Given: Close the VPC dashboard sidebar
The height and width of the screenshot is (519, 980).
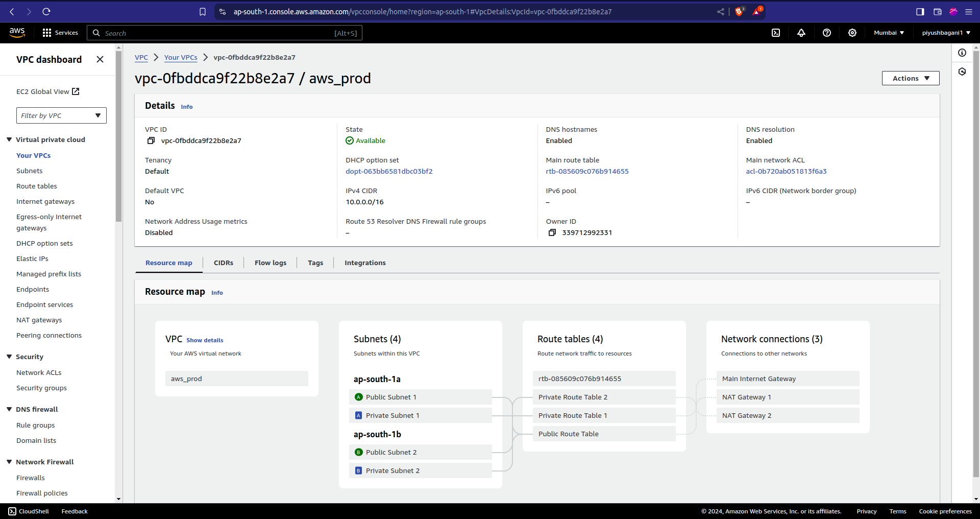Looking at the screenshot, I should click(x=100, y=59).
